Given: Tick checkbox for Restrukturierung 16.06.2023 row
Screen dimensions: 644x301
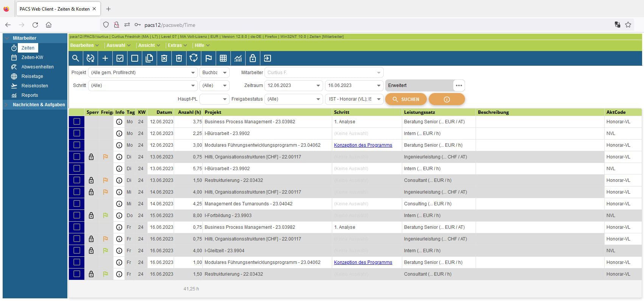Looking at the screenshot, I should point(77,274).
